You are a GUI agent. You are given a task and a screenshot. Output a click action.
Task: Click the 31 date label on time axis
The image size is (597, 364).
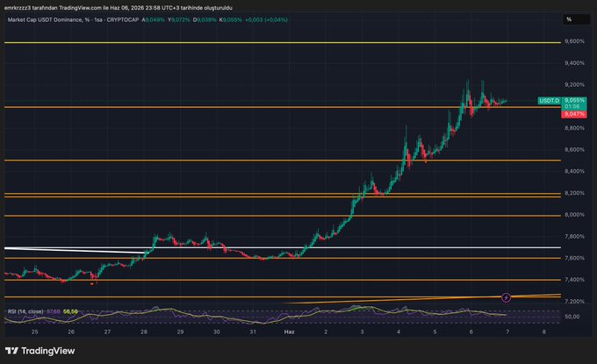253,332
